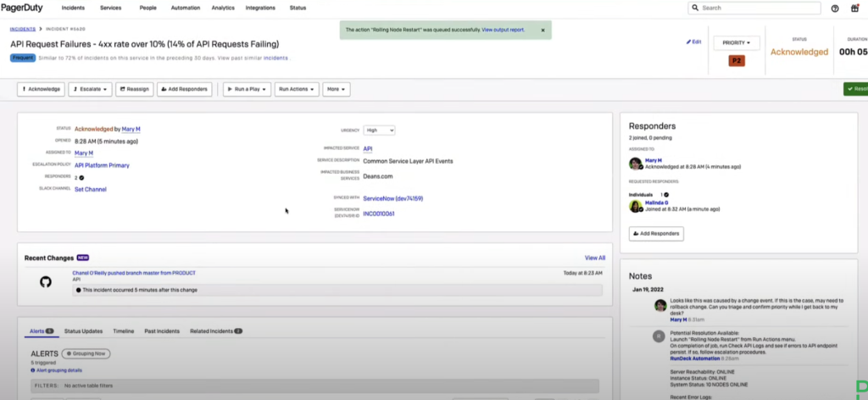Viewport: 868px width, 400px height.
Task: Click Mary M's avatar in Responders
Action: click(x=636, y=164)
